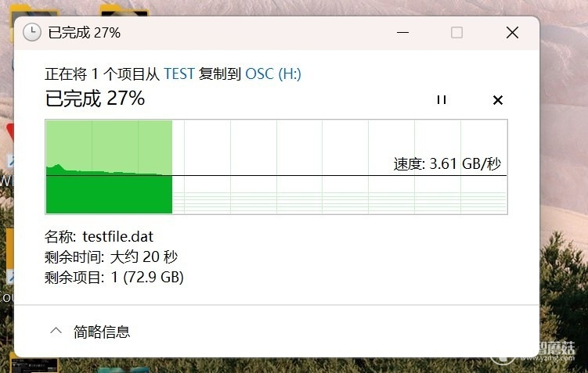Image resolution: width=588 pixels, height=373 pixels.
Task: Click the 剩余项目 1 (72.9 GB) line
Action: (114, 278)
